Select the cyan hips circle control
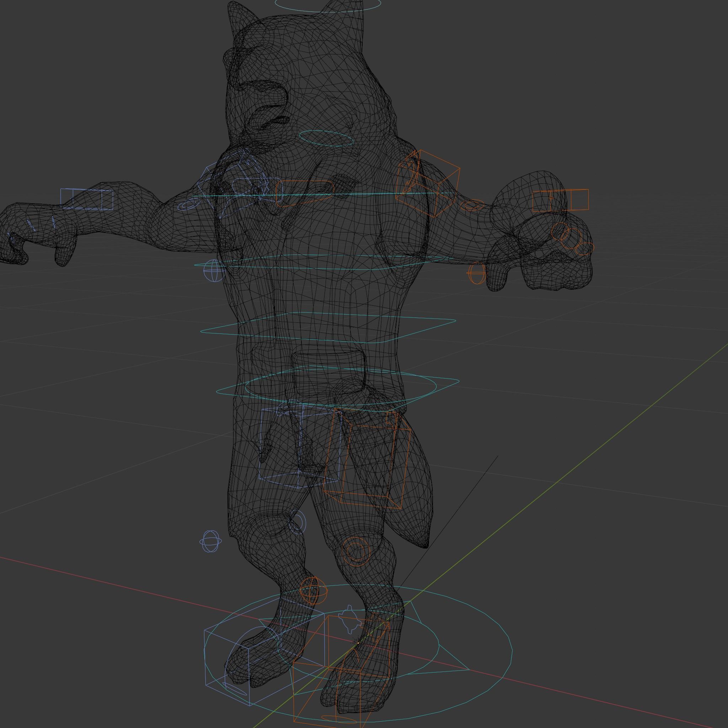728x728 pixels. pos(341,387)
